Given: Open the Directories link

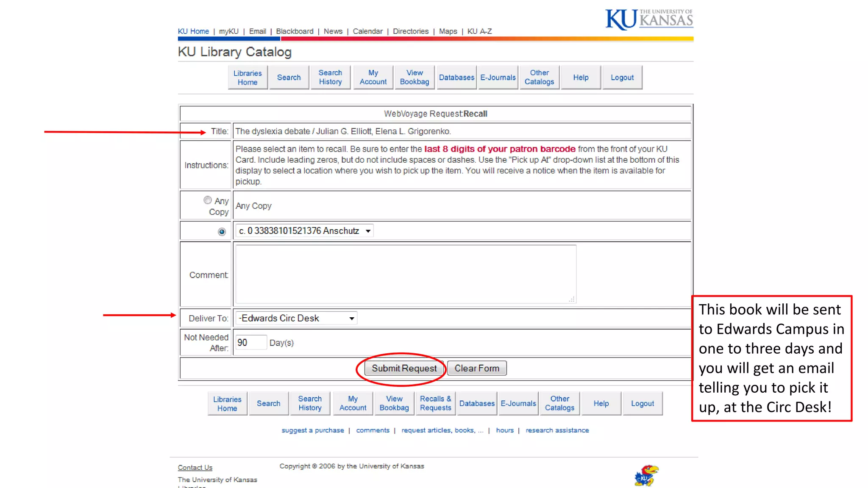Looking at the screenshot, I should point(411,31).
